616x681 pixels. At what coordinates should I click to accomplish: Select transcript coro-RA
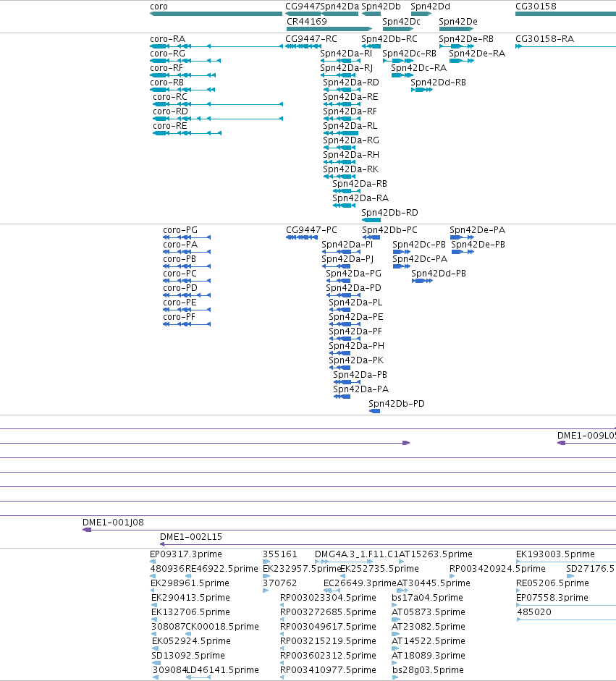click(x=168, y=39)
